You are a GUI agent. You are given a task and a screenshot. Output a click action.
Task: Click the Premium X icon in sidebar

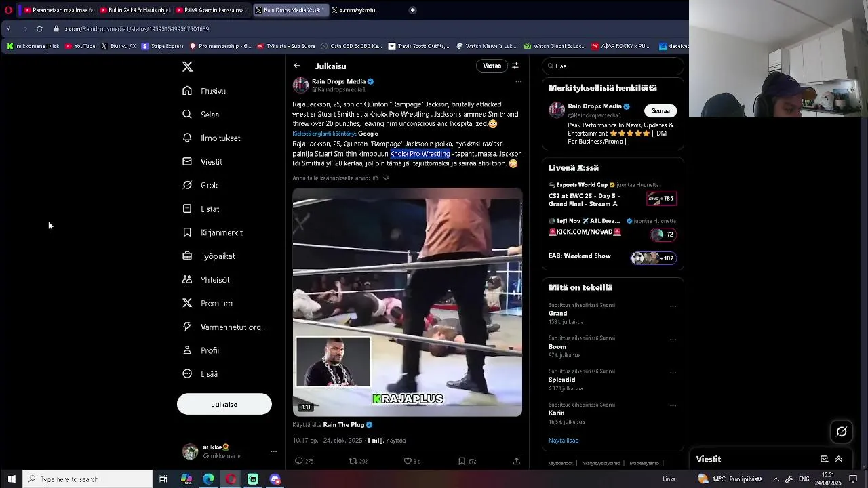click(187, 303)
